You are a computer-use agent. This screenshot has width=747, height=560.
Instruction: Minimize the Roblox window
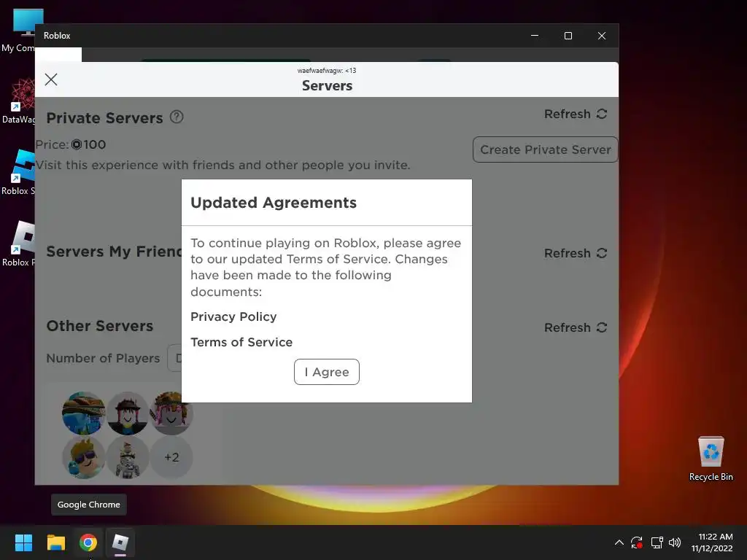[535, 36]
